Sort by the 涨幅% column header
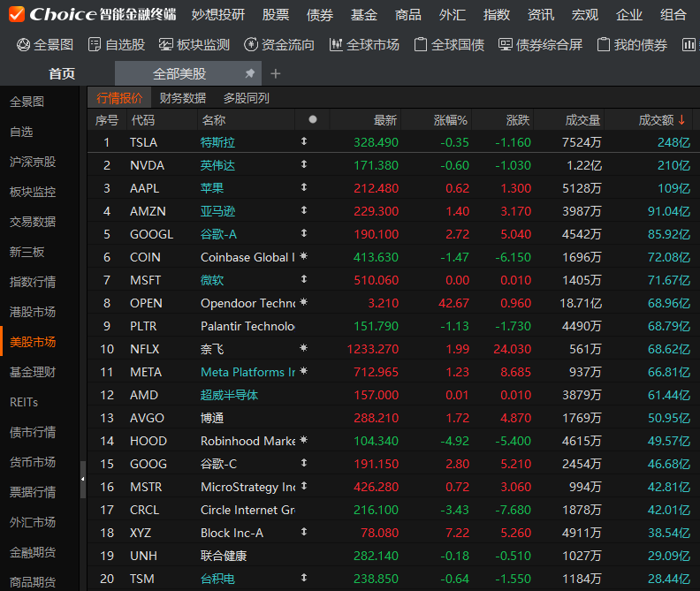Viewport: 700px width, 591px height. click(x=450, y=120)
